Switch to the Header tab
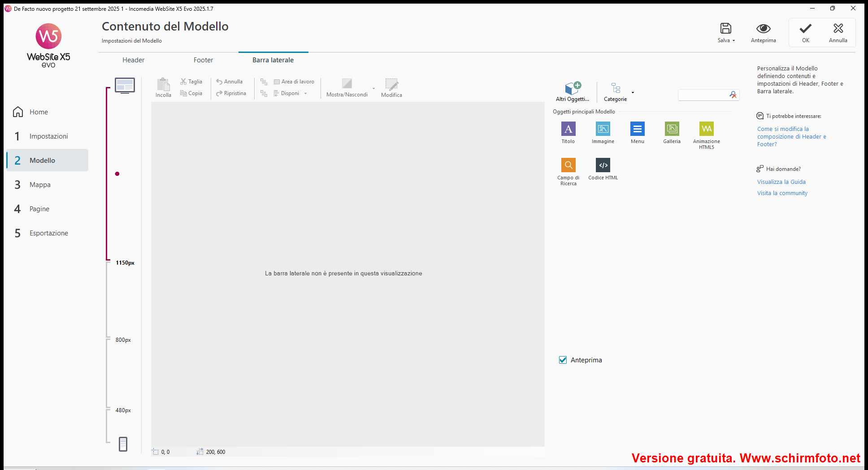Image resolution: width=868 pixels, height=470 pixels. (x=133, y=60)
